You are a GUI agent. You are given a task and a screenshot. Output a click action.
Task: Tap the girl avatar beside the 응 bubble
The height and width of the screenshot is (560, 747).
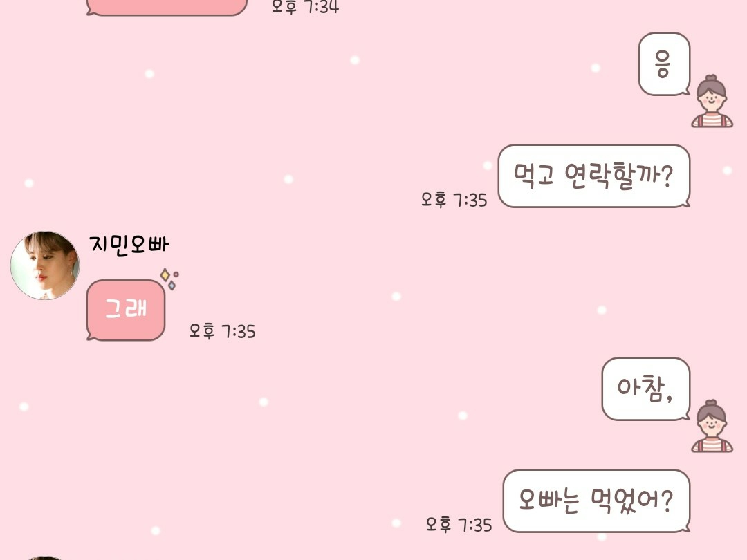(x=712, y=101)
